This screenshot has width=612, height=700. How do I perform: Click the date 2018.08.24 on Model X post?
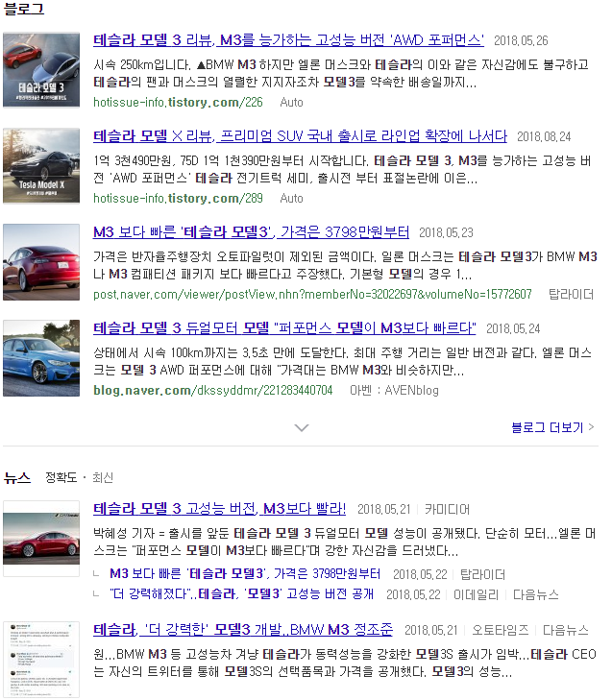544,136
